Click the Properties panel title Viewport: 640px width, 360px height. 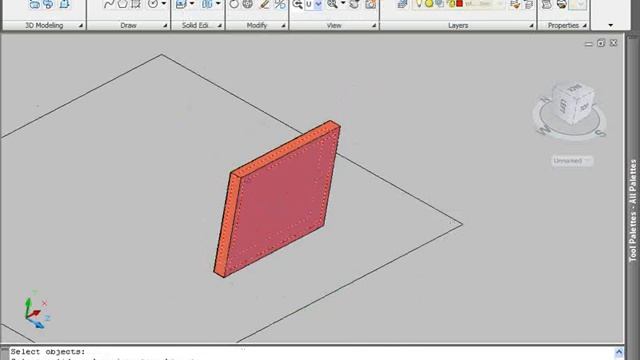coord(563,25)
